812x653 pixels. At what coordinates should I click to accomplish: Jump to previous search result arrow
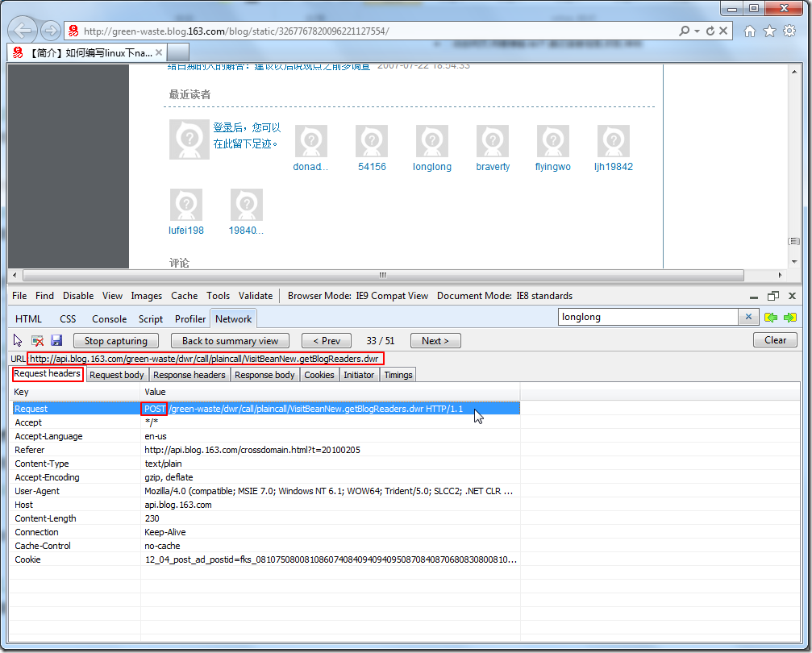tap(771, 318)
